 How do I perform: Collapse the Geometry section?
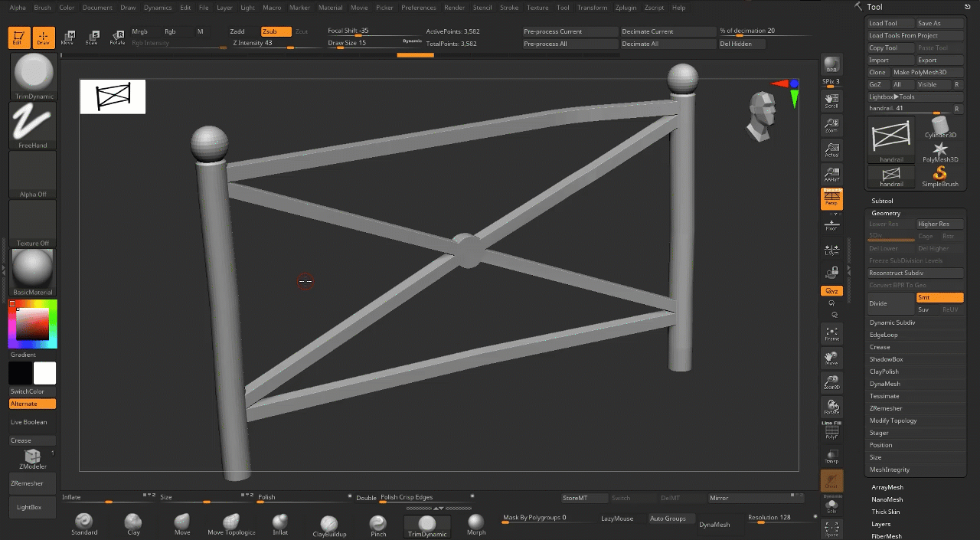(886, 213)
